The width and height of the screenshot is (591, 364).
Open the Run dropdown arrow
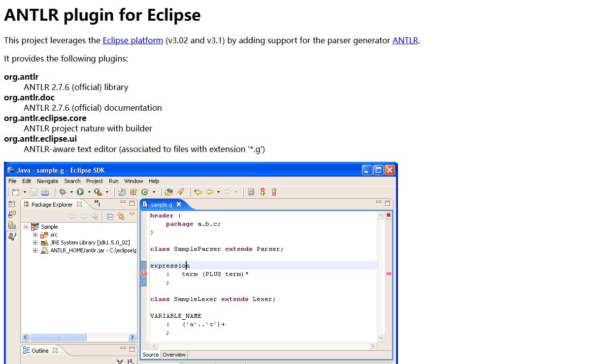(x=89, y=192)
